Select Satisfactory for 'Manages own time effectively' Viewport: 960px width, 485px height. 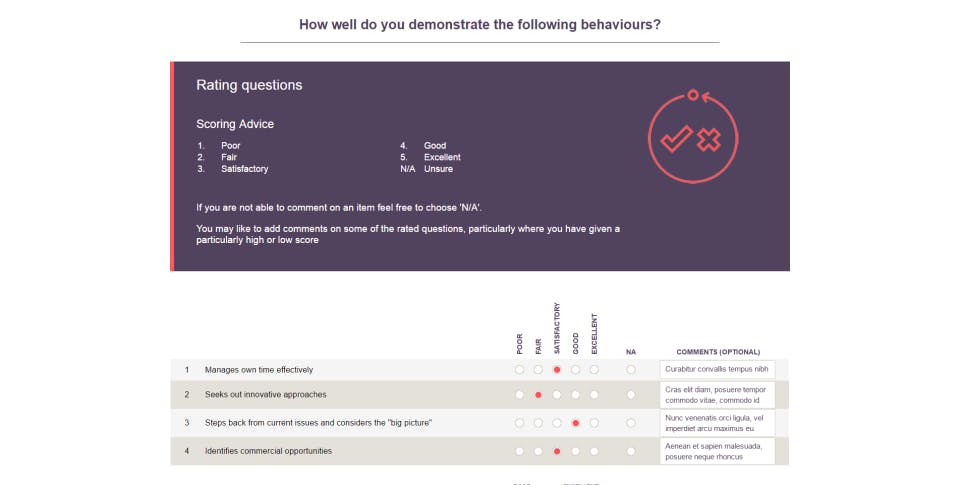(x=557, y=370)
